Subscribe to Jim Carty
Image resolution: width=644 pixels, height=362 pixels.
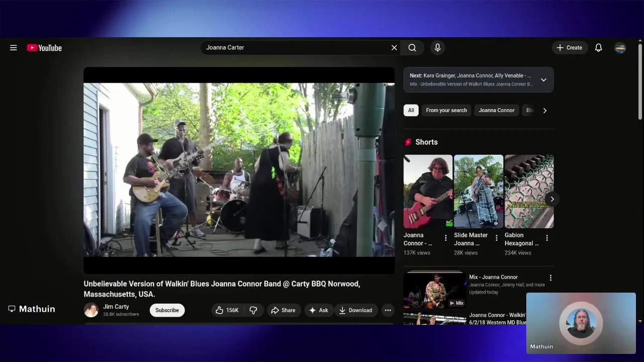167,310
